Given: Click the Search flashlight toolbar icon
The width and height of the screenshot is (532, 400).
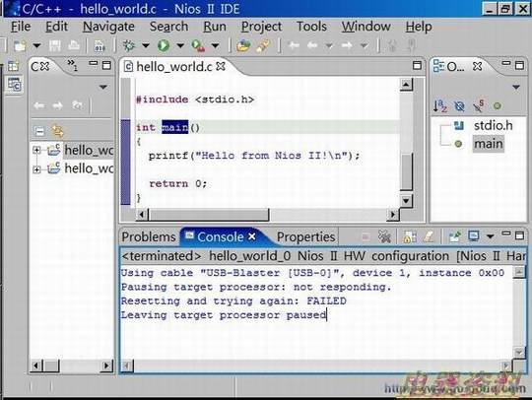Looking at the screenshot, I should pyautogui.click(x=263, y=45).
